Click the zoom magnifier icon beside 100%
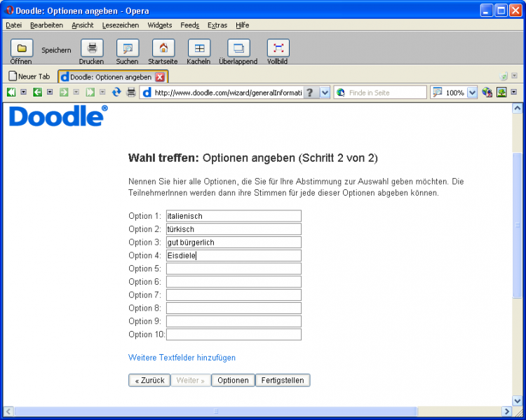 (x=437, y=93)
